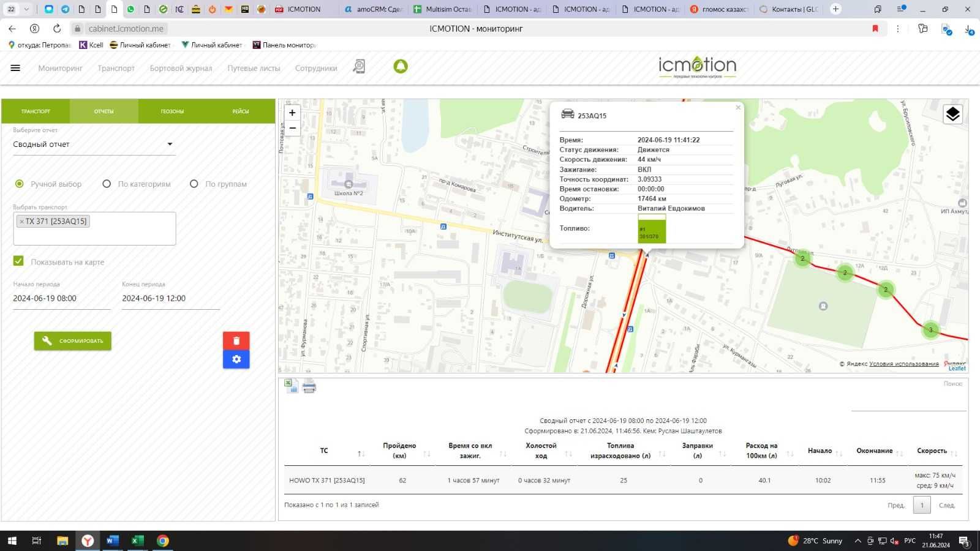Viewport: 980px width, 551px height.
Task: Zoom out on the map
Action: coord(292,128)
